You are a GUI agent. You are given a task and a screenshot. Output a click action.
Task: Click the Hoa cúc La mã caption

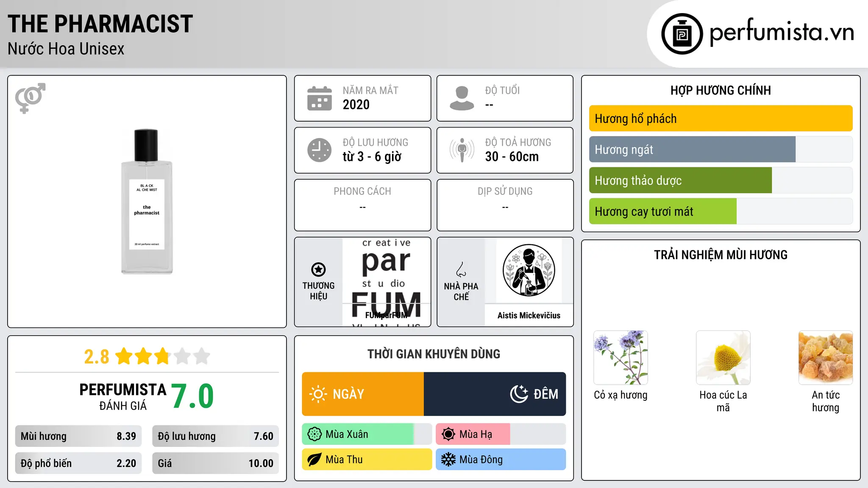tap(723, 401)
